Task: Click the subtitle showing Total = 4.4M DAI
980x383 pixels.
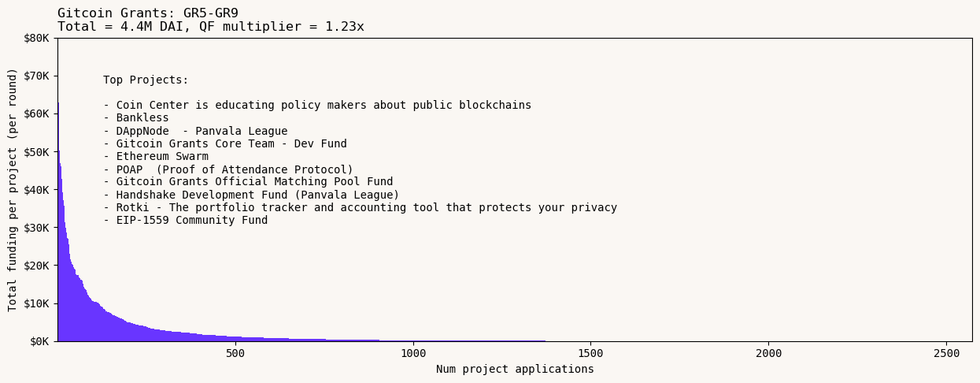Action: 210,27
